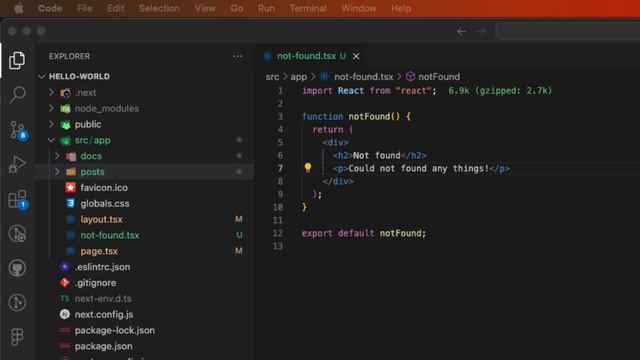Click the favicon.ico star file icon
The width and height of the screenshot is (640, 360).
(70, 187)
